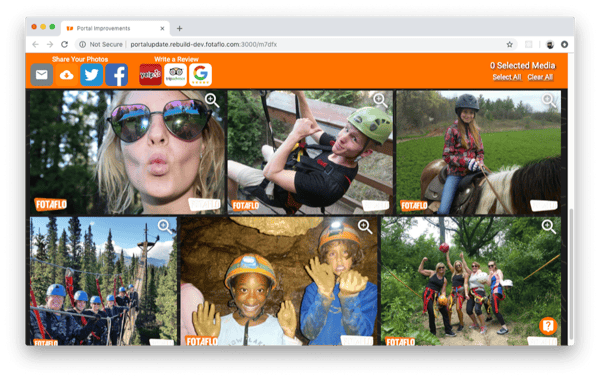Go back in browser history
The width and height of the screenshot is (600, 379).
(36, 44)
